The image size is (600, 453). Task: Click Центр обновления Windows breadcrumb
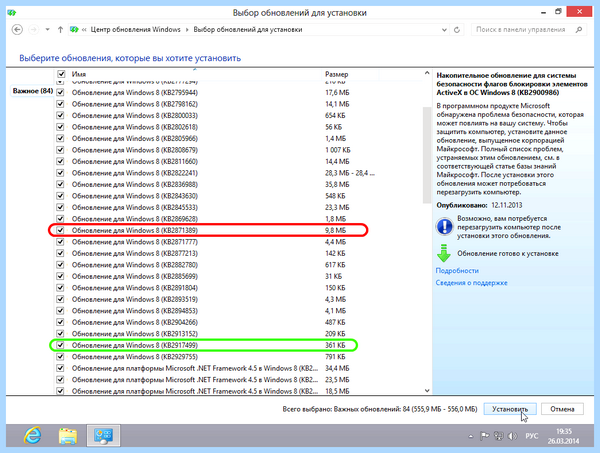tap(135, 29)
